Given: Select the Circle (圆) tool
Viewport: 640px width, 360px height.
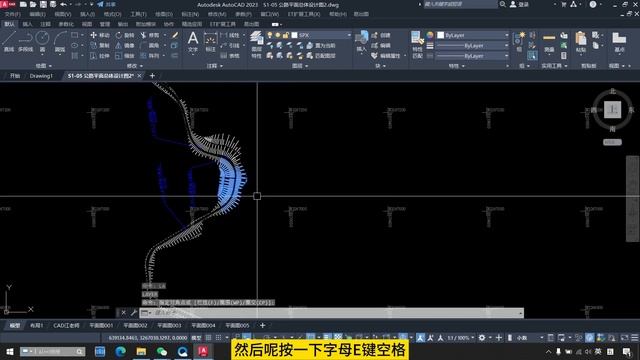Looking at the screenshot, I should (42, 41).
